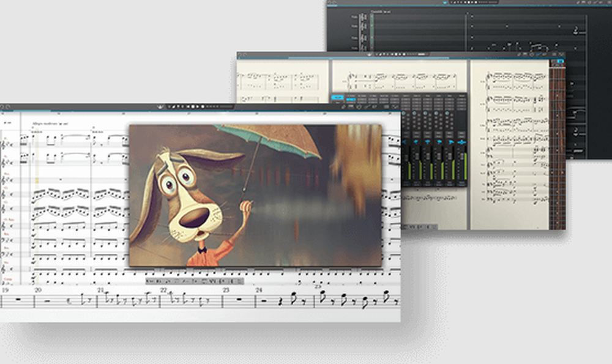
Task: Click the pencil icon in the middle window toolbar
Action: click(x=520, y=54)
